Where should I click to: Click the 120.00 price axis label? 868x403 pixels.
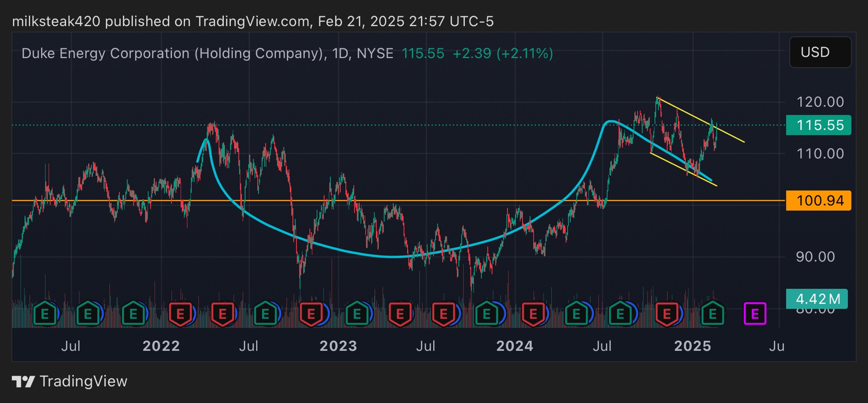[x=820, y=102]
